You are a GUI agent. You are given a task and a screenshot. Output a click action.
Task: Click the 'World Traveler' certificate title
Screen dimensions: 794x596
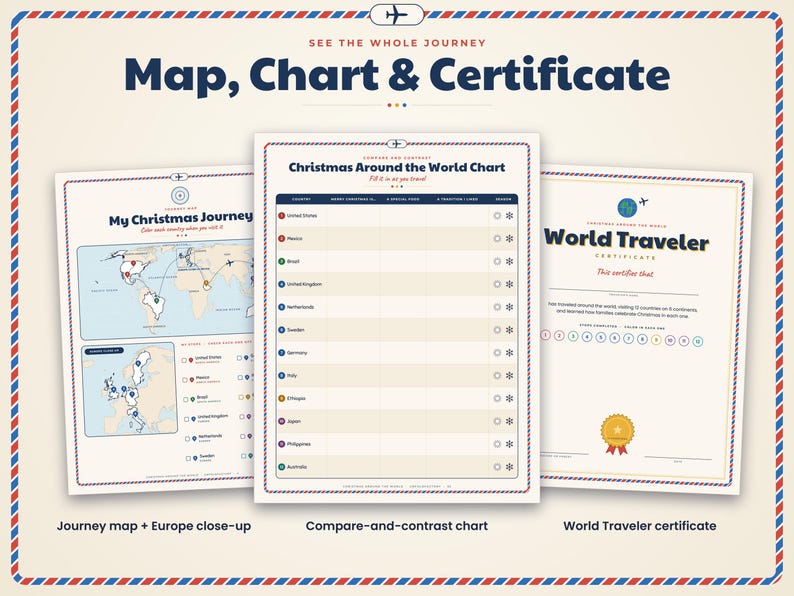626,240
